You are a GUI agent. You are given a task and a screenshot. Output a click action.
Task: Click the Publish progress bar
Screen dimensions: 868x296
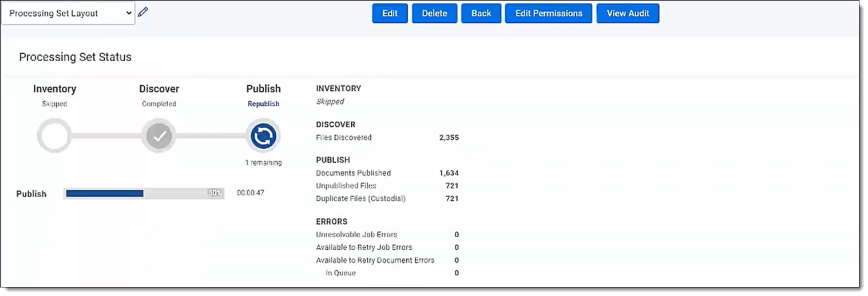[143, 194]
